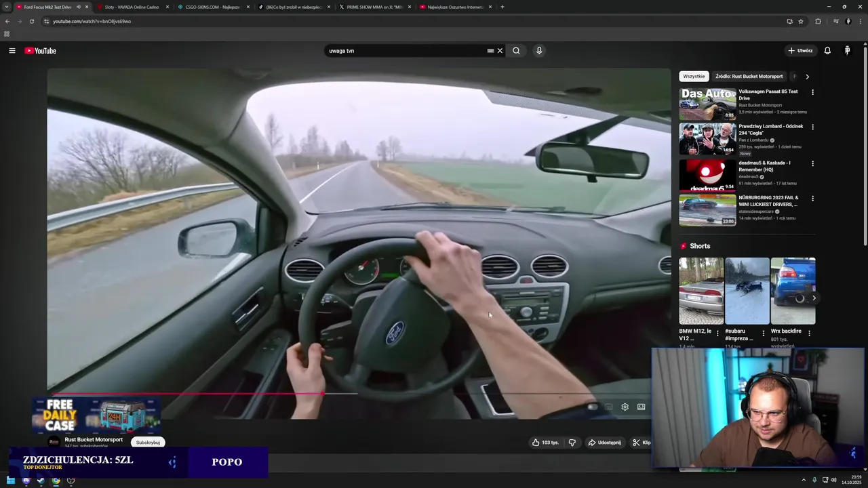
Task: Open options for Volkswagen Passat B5 Test Drive
Action: (812, 92)
